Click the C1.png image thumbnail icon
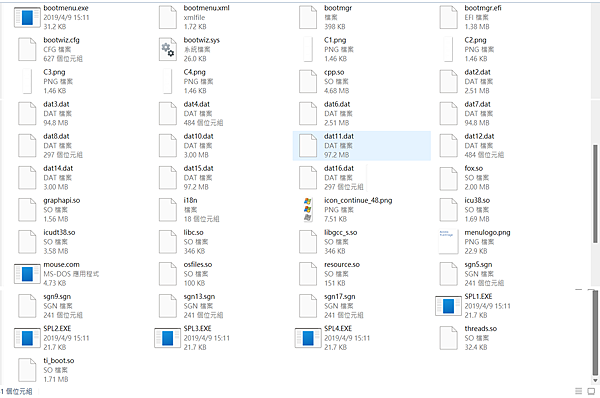Screen dimensions: 600x398 click(308, 49)
